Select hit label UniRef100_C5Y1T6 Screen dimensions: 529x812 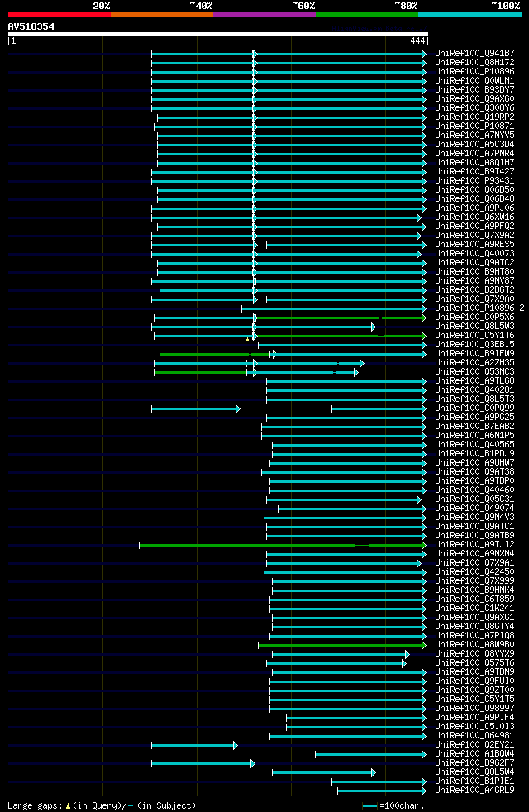pyautogui.click(x=474, y=335)
